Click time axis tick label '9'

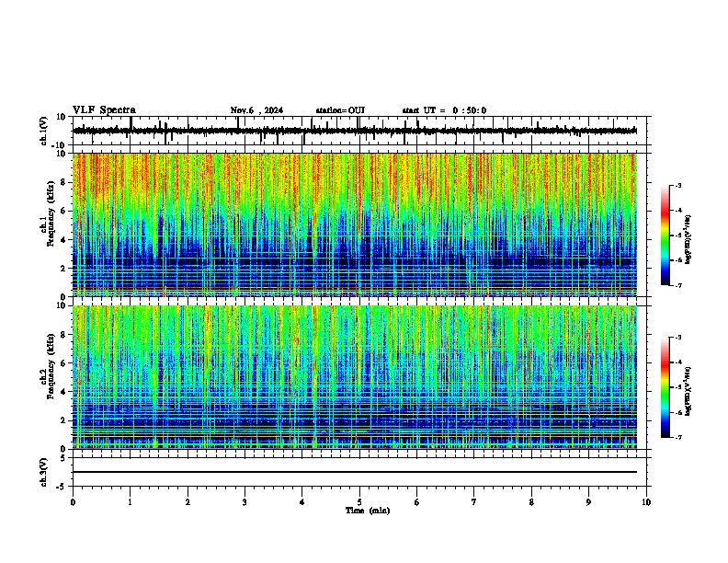(588, 502)
